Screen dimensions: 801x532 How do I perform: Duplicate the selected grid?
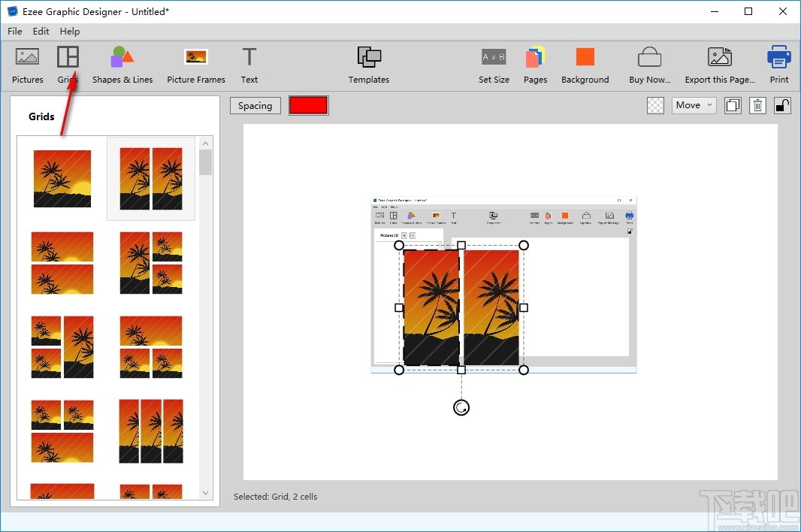(x=733, y=105)
